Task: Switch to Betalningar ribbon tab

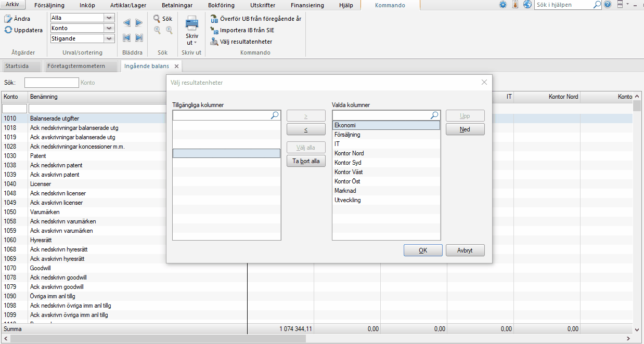Action: [x=178, y=5]
